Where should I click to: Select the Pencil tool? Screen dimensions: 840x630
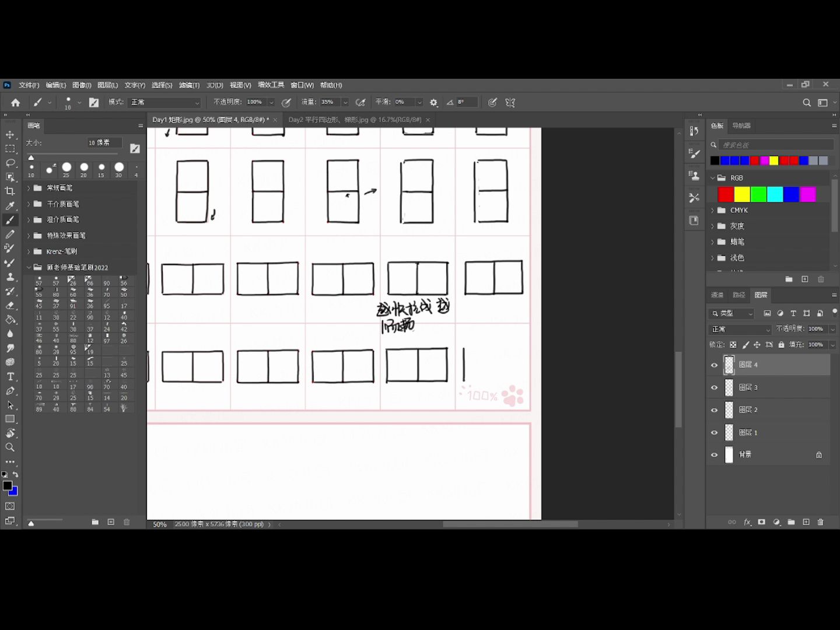pyautogui.click(x=10, y=234)
